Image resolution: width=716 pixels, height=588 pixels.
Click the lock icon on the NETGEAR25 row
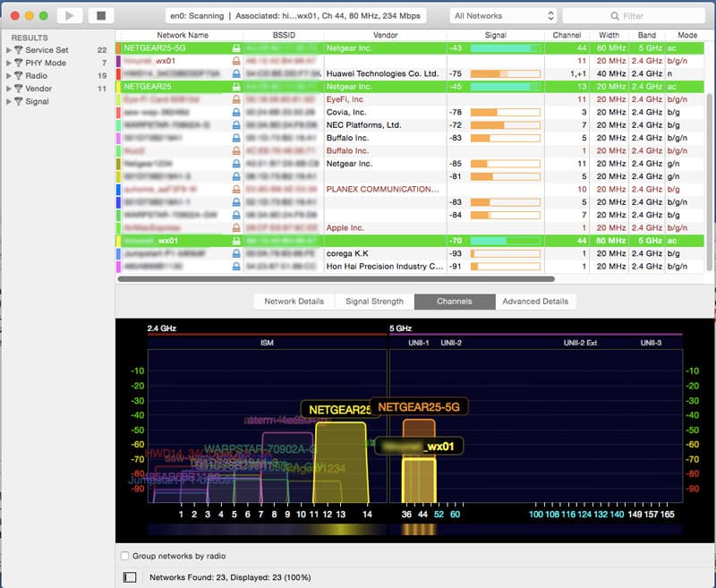click(235, 87)
